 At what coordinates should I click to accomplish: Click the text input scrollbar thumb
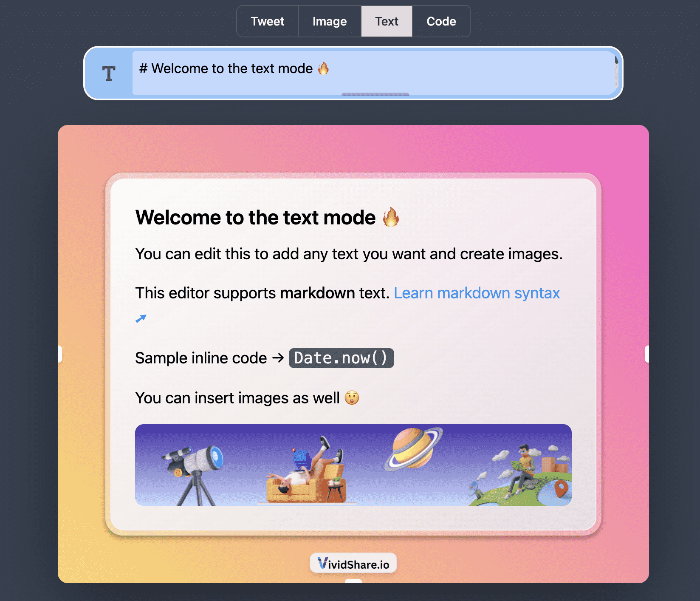616,61
